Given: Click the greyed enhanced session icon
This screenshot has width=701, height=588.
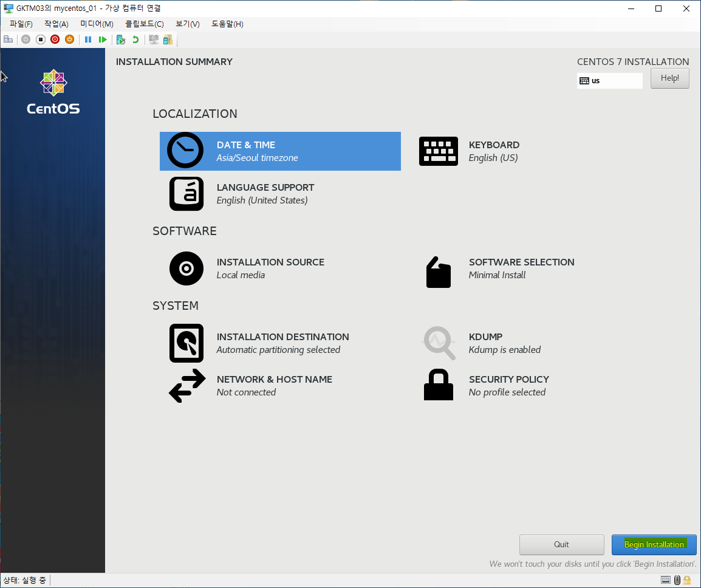Looking at the screenshot, I should click(x=154, y=39).
